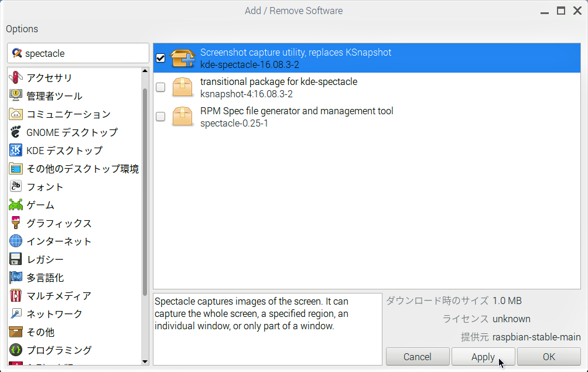Select the 管理者ツール category
The height and width of the screenshot is (372, 588).
[x=74, y=95]
